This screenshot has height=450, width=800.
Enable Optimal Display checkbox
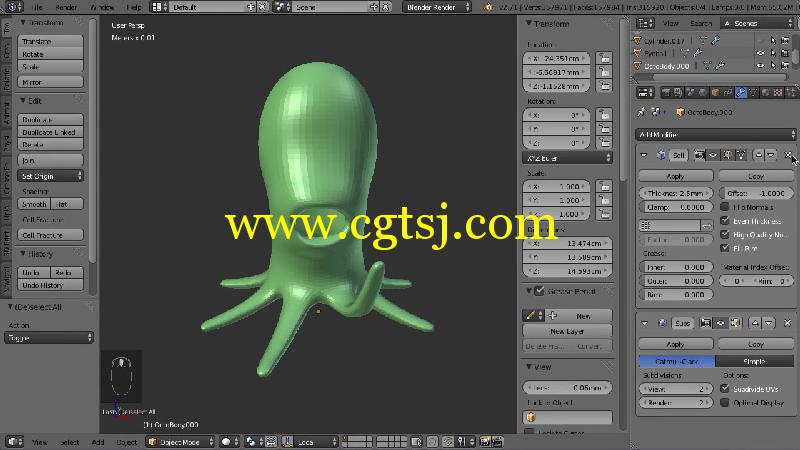point(724,403)
